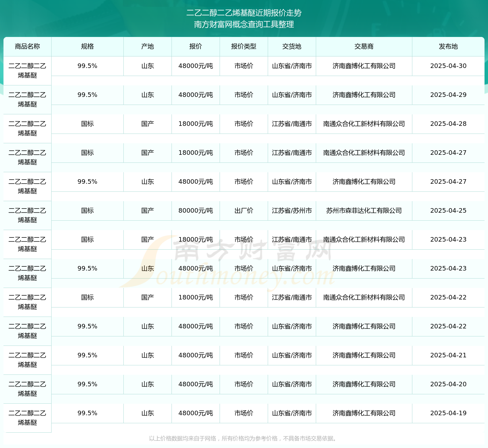Click 48000元/吨 in the 2025-04-30 row
The height and width of the screenshot is (448, 488).
pos(196,66)
